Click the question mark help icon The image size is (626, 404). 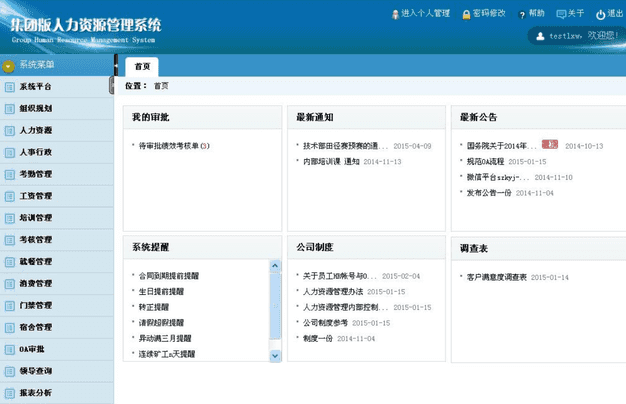click(x=522, y=15)
